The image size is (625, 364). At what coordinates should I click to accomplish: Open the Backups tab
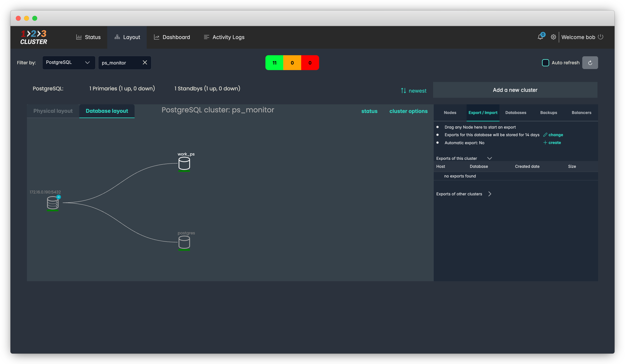click(x=548, y=113)
